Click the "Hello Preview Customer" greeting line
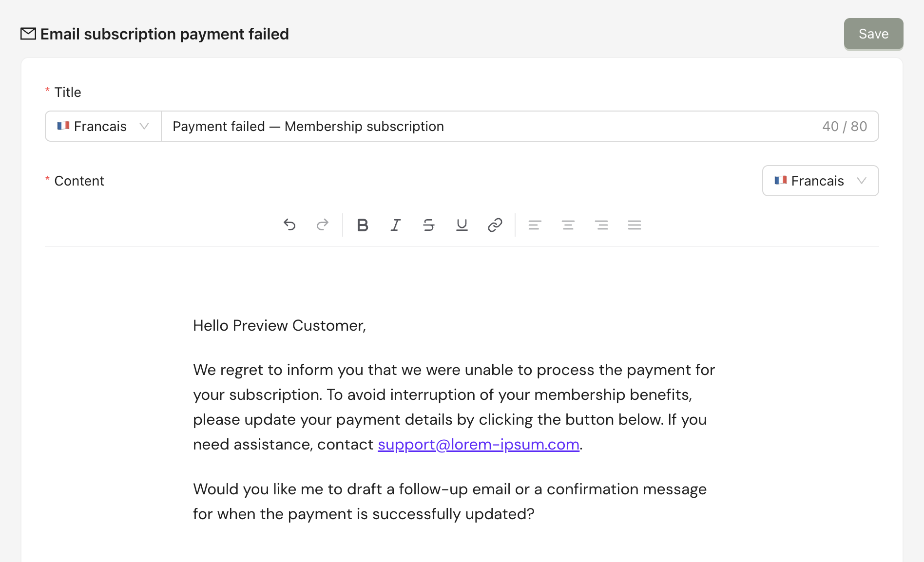 279,325
